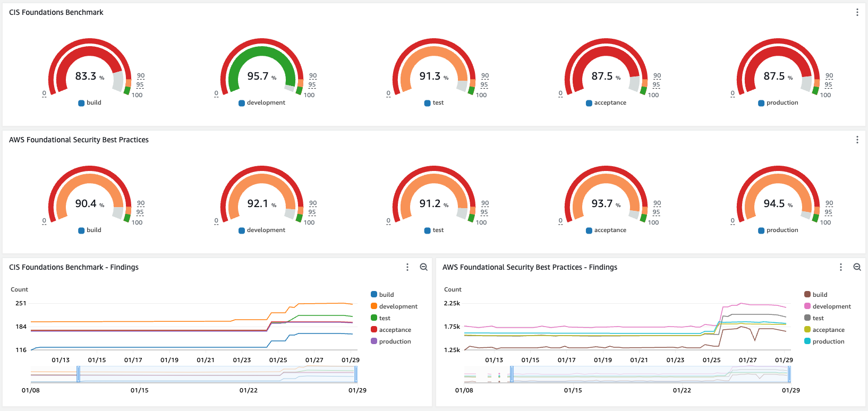
Task: Click the development legend swatch under the 92.1% gauge
Action: tap(242, 230)
